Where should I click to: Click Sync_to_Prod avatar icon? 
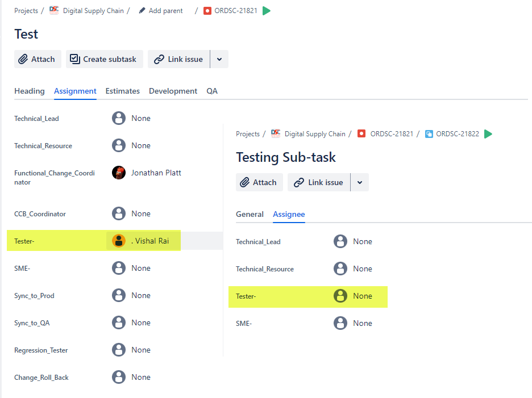[119, 295]
